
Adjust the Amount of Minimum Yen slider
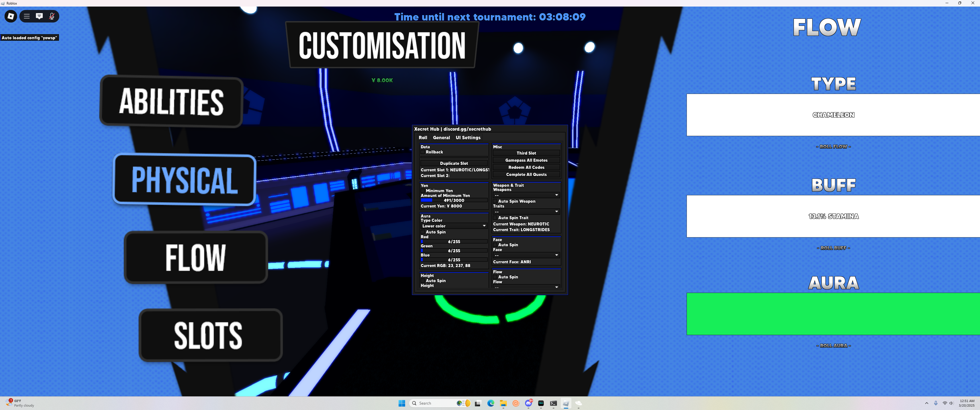(454, 200)
